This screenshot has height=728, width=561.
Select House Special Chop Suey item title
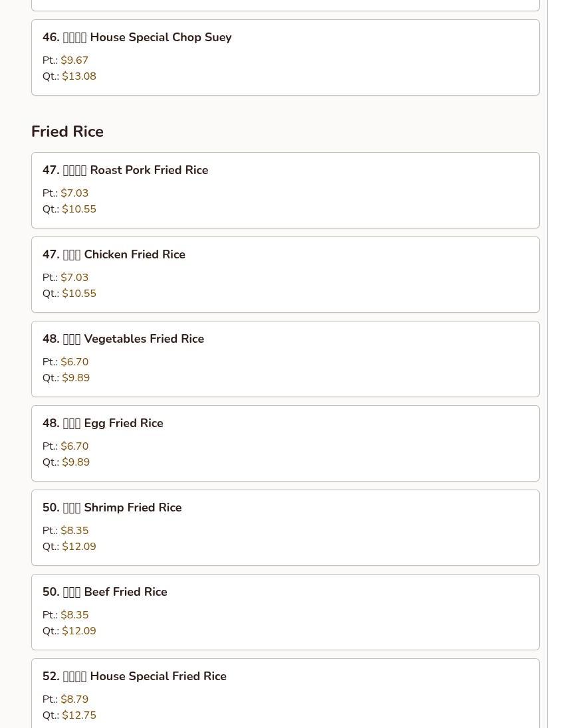click(137, 37)
